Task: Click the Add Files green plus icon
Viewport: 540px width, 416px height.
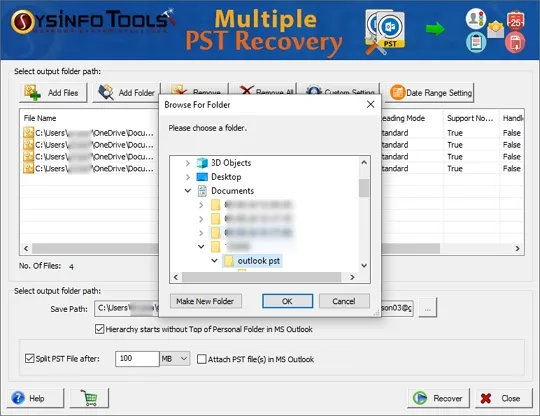Action: point(32,93)
